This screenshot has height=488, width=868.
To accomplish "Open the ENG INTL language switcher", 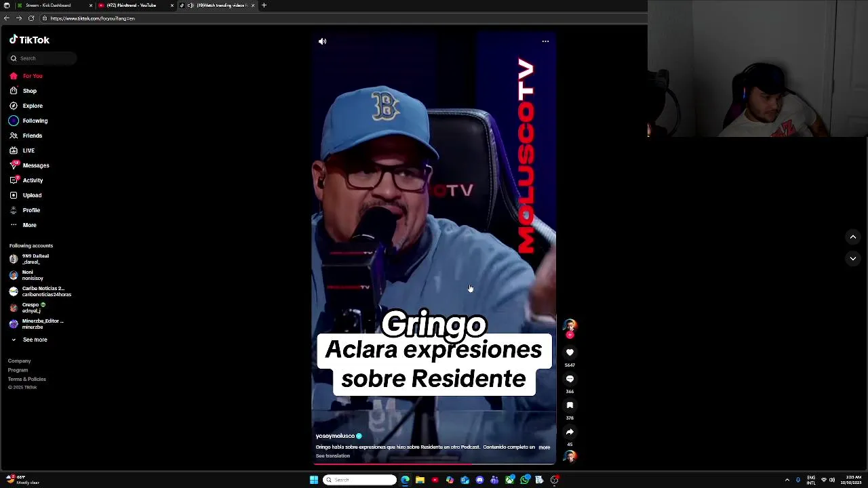I will (x=811, y=480).
